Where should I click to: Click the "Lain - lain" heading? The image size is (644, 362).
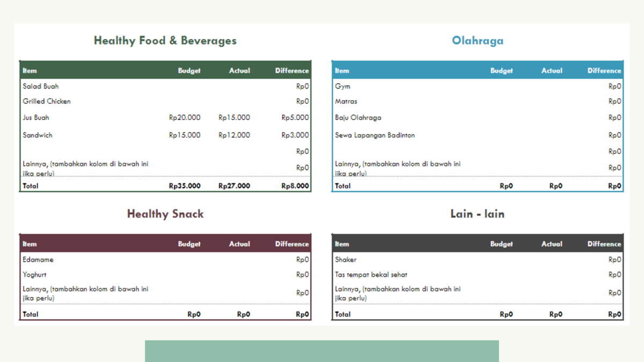click(x=477, y=213)
